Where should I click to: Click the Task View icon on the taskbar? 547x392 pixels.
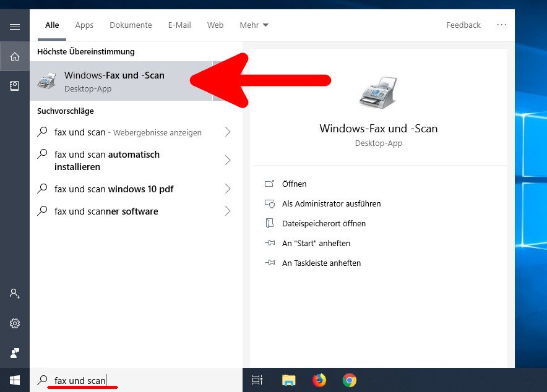pyautogui.click(x=257, y=380)
